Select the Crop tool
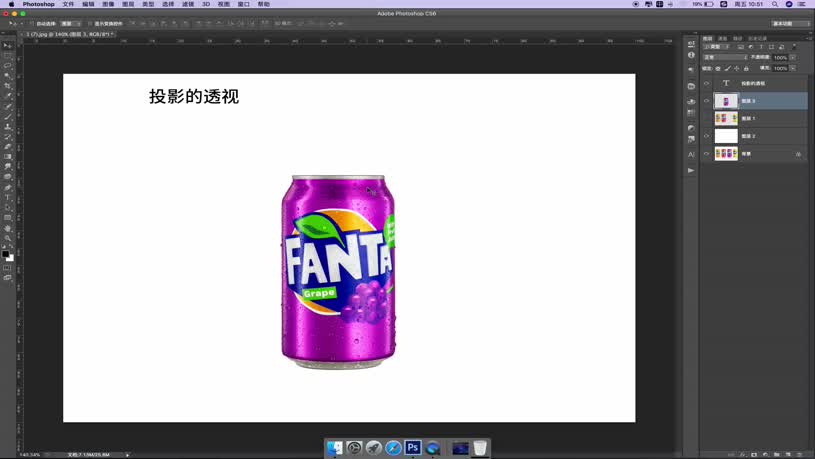The image size is (815, 459). 7,86
